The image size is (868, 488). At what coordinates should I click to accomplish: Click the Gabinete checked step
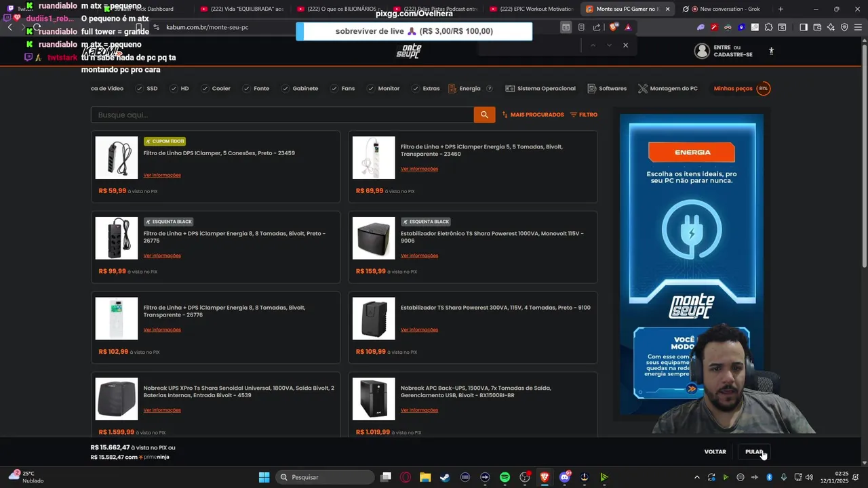click(300, 89)
